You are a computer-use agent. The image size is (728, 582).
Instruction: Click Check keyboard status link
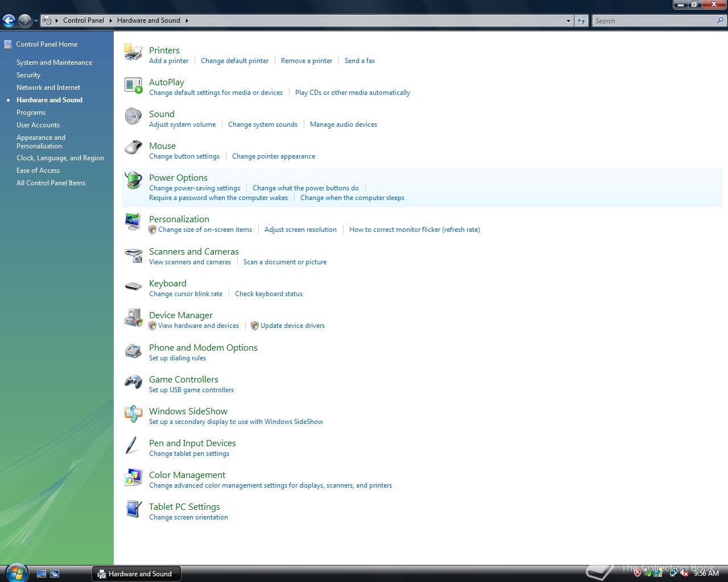268,294
